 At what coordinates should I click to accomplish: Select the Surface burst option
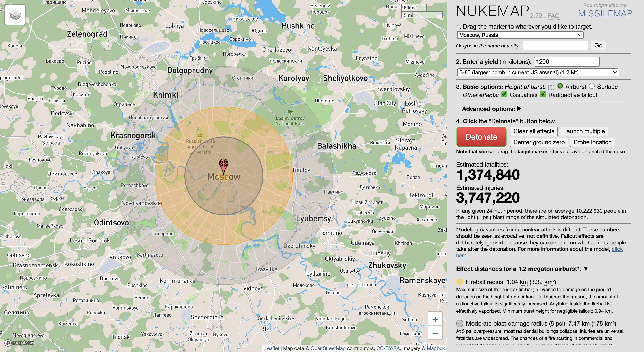tap(592, 86)
